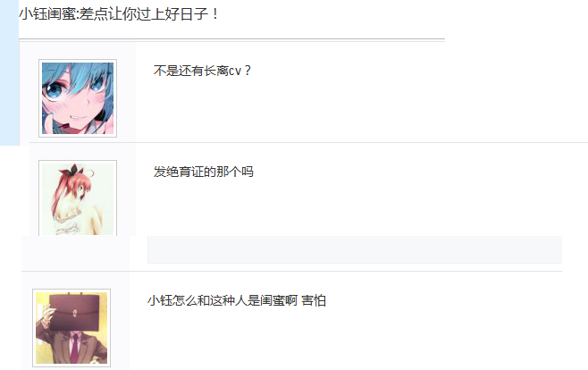Screen dimensions: 588x370
Task: Click the exclamation mark ending the title
Action: click(x=214, y=14)
